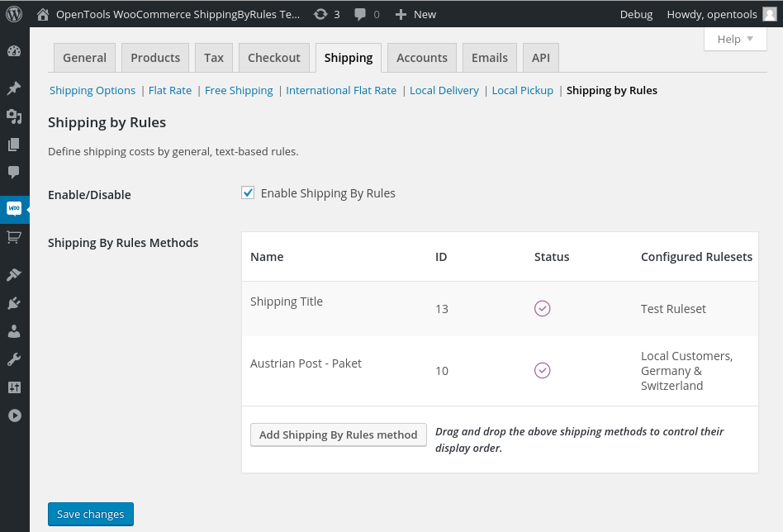Viewport: 783px width, 532px height.
Task: Toggle status icon for Shipping Title method
Action: [542, 308]
